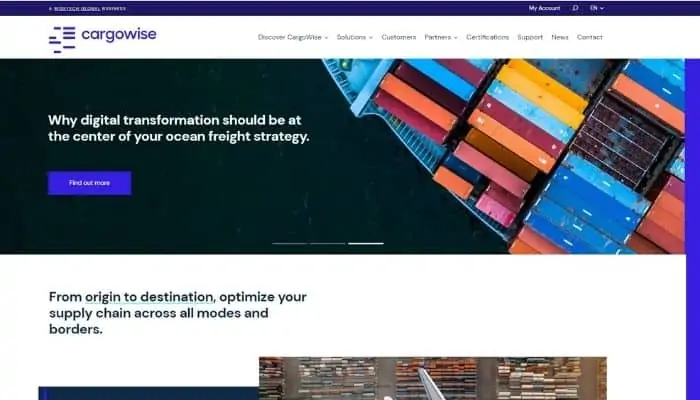Image resolution: width=700 pixels, height=400 pixels.
Task: Select the first carousel slide indicator
Action: (x=290, y=243)
